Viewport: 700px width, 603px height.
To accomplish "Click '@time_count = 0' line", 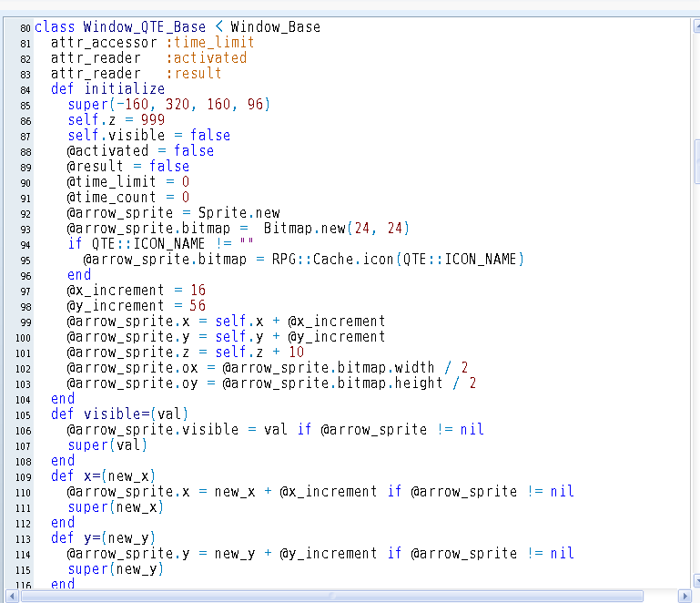I will pyautogui.click(x=128, y=198).
